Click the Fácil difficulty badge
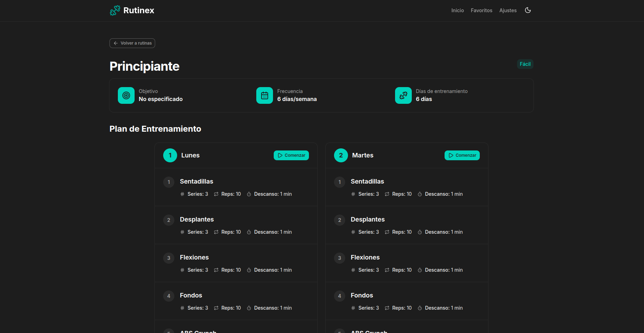Screen dimensions: 644x333 pos(525,64)
